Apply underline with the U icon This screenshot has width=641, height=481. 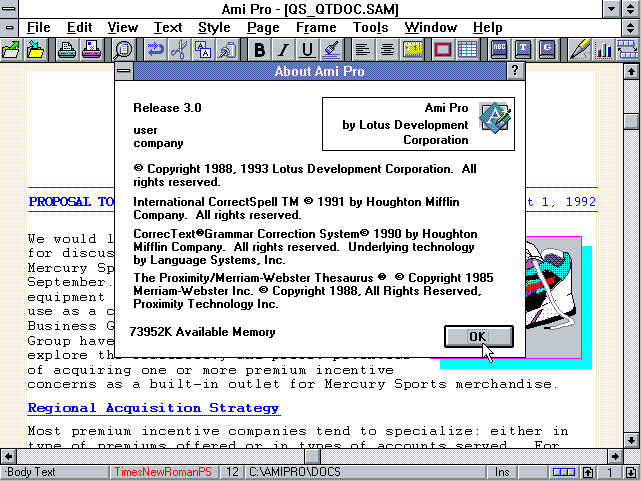coord(307,50)
